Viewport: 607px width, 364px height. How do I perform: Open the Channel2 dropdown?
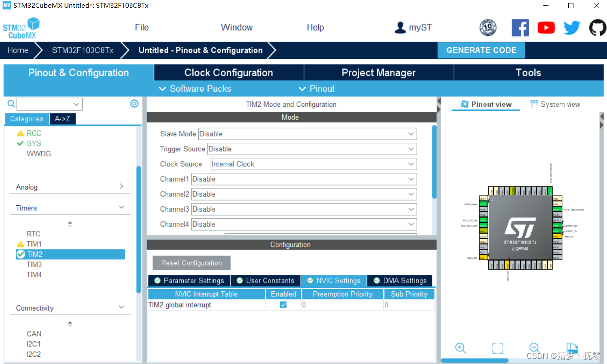pyautogui.click(x=304, y=194)
